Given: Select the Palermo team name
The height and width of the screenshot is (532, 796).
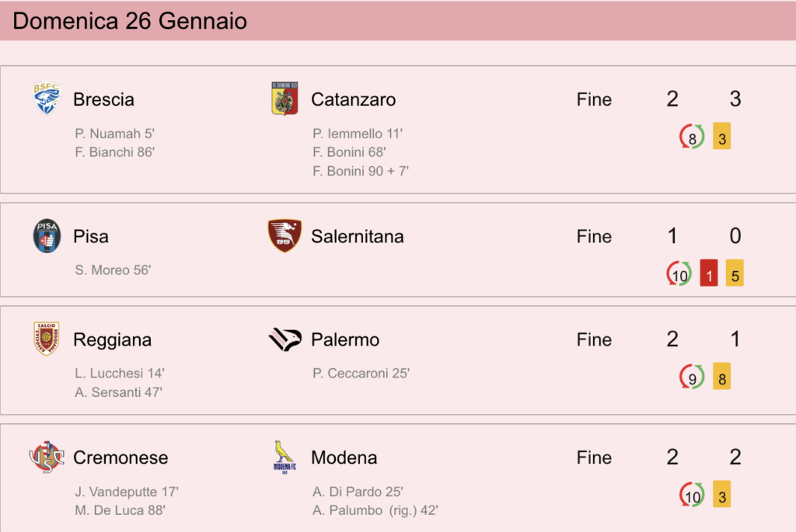Looking at the screenshot, I should tap(345, 340).
